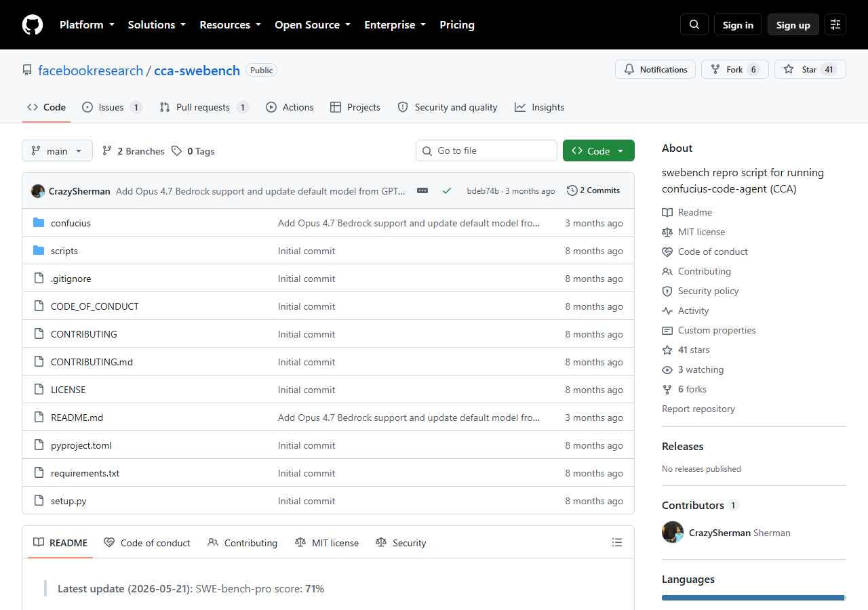
Task: Open the Insights tab
Action: coord(539,107)
